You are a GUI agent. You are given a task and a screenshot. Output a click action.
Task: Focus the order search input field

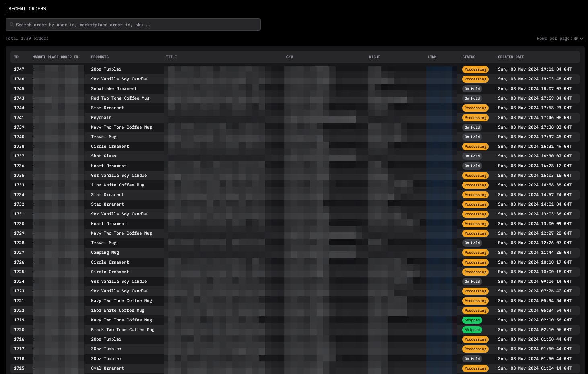137,25
